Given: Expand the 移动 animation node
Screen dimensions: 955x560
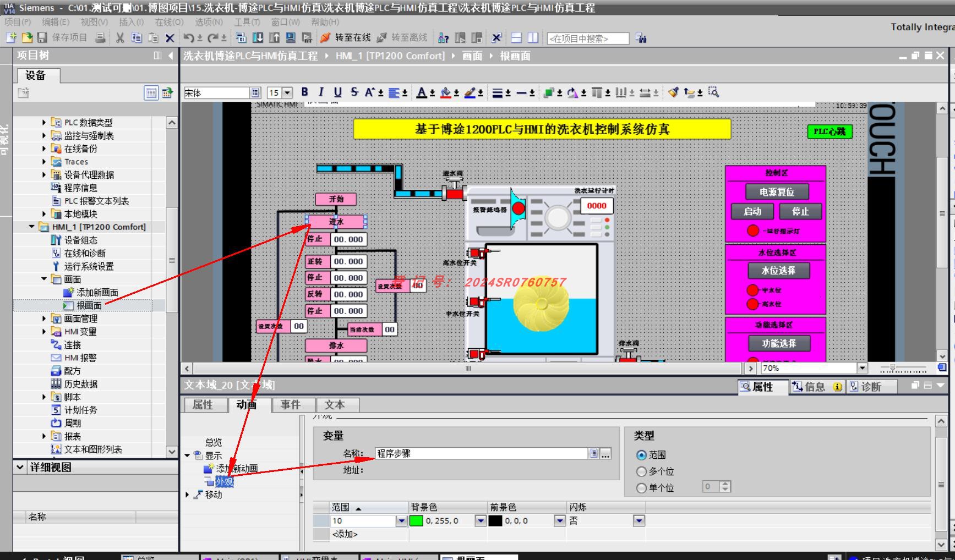Looking at the screenshot, I should (x=188, y=495).
